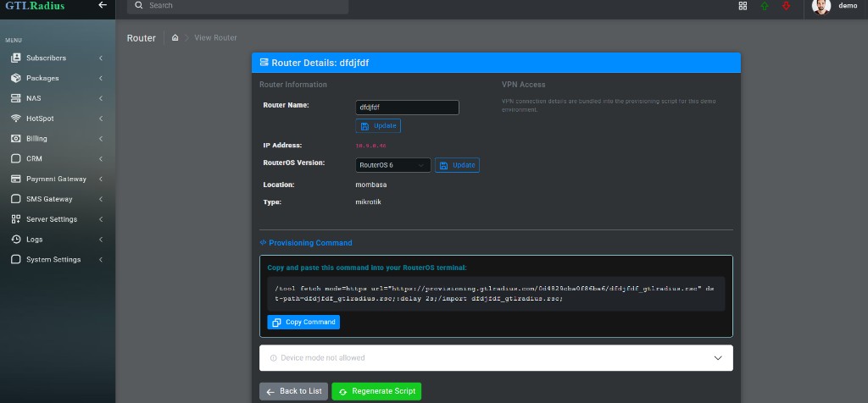Click info icon beside Device mode not allowed
Image resolution: width=868 pixels, height=403 pixels.
[274, 358]
